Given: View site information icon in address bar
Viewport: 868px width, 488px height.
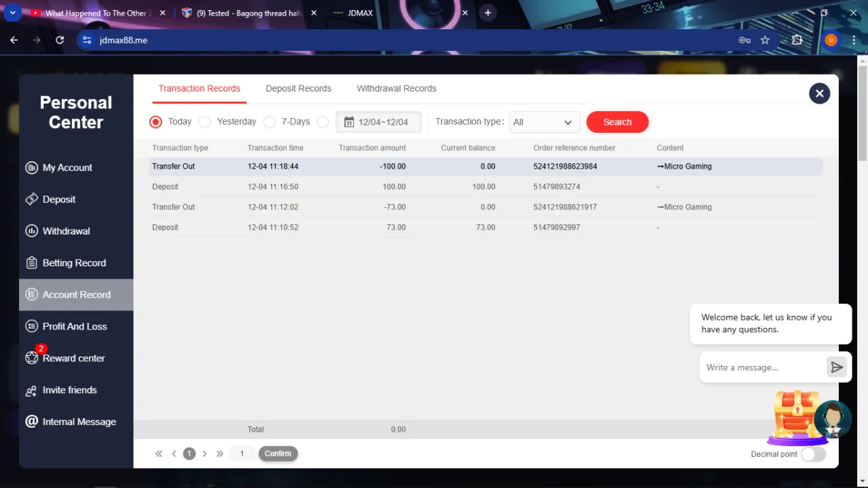Looking at the screenshot, I should pyautogui.click(x=86, y=40).
